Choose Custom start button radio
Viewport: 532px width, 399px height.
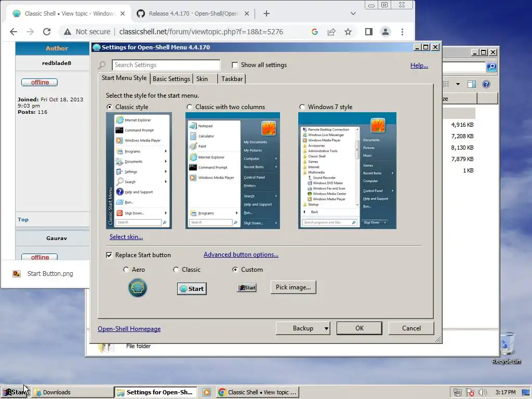(x=235, y=270)
